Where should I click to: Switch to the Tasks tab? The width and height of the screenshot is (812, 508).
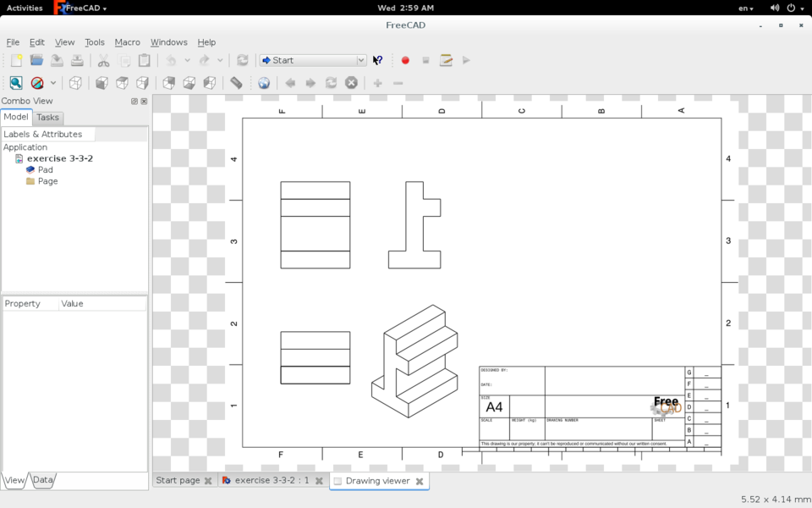[47, 117]
